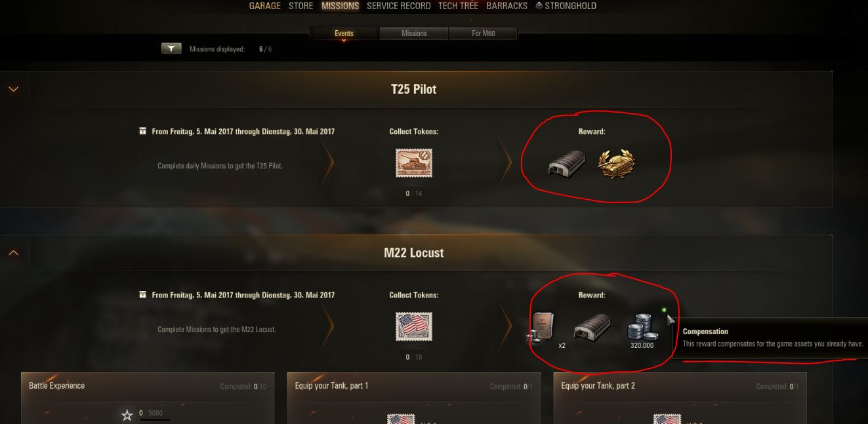Switch to the For M60 tab
This screenshot has height=424, width=868.
click(484, 33)
